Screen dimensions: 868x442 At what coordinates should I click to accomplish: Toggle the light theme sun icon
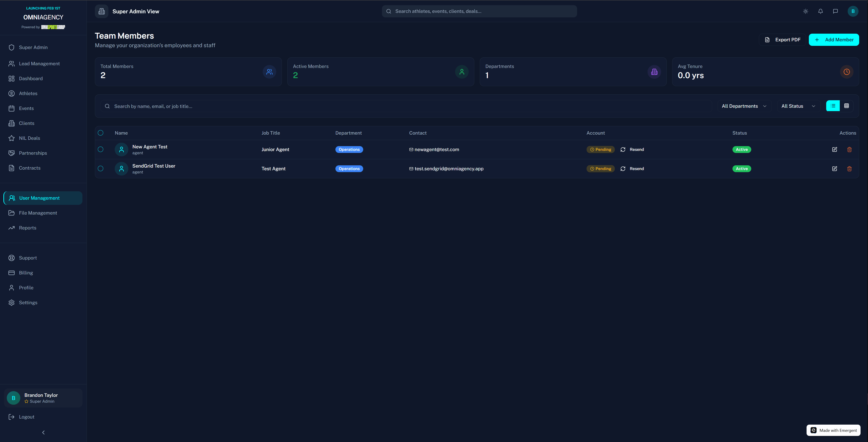(x=805, y=11)
